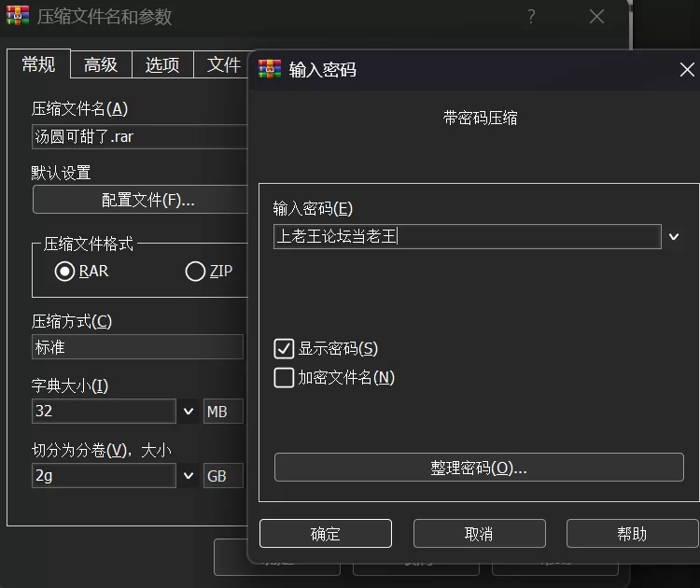Image resolution: width=700 pixels, height=588 pixels.
Task: Switch to the 选项 tab
Action: (162, 64)
